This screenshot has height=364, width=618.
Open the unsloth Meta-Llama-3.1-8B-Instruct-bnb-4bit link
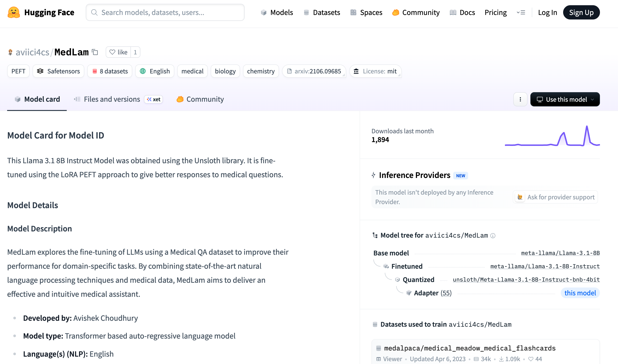click(526, 280)
